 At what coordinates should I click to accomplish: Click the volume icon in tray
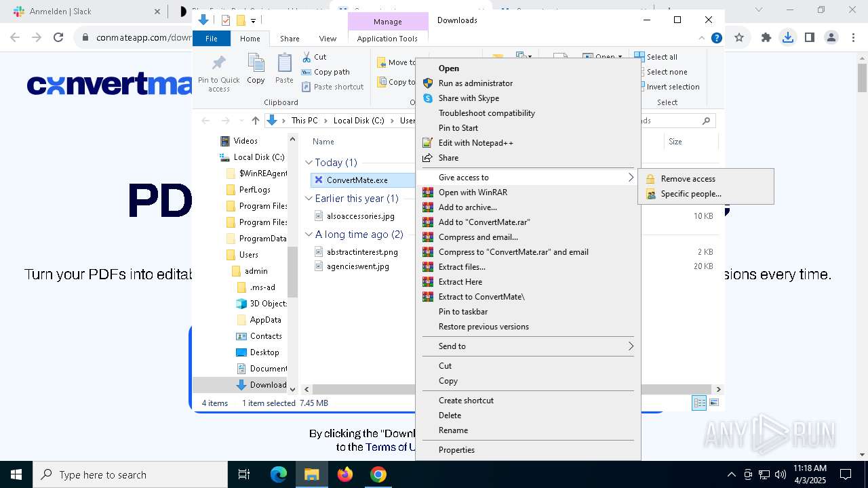coord(781,474)
